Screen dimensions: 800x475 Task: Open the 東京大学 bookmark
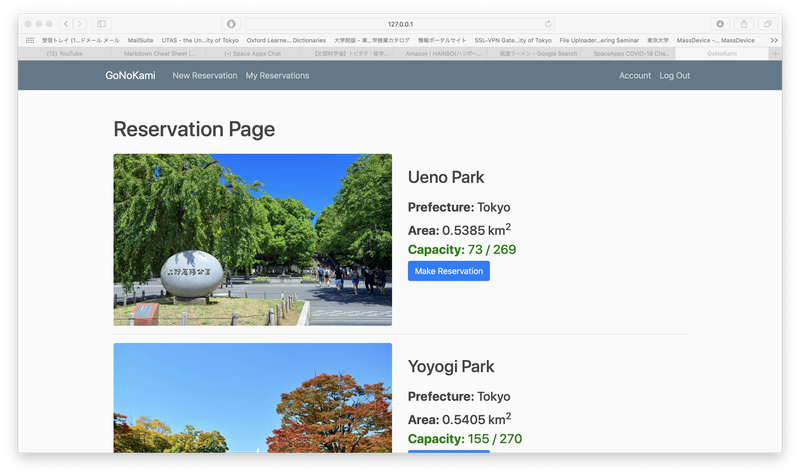[x=658, y=40]
